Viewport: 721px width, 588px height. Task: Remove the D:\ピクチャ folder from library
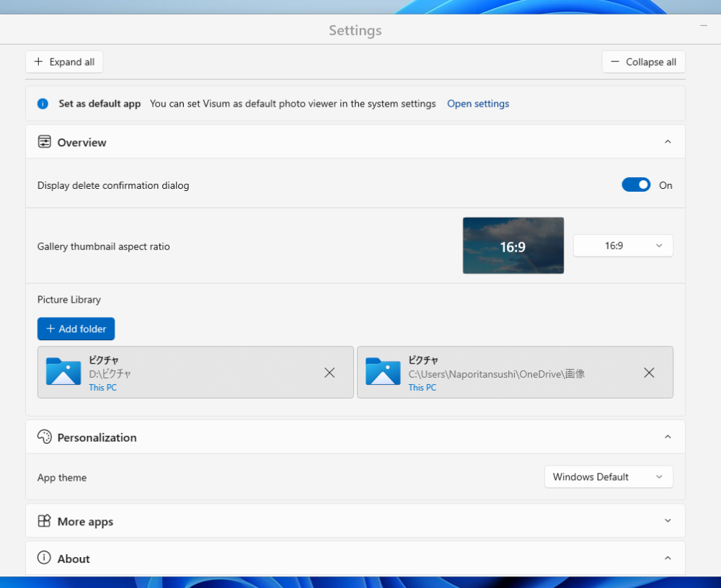click(x=329, y=373)
